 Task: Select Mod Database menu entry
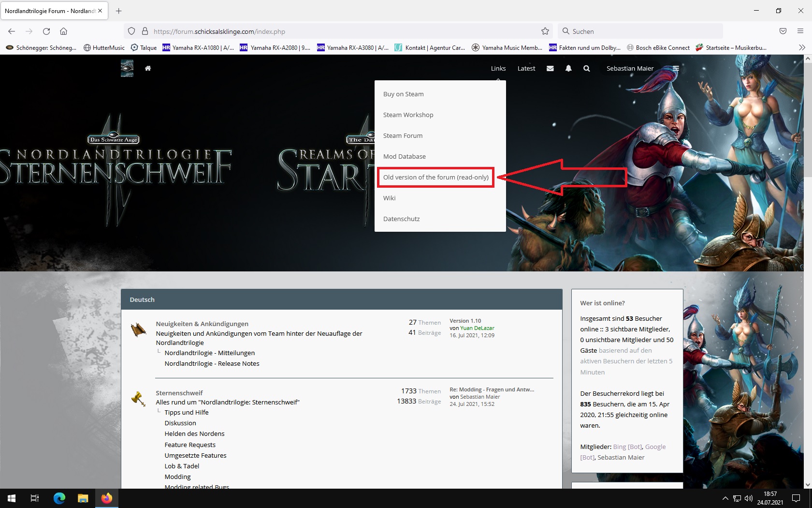[x=440, y=156]
